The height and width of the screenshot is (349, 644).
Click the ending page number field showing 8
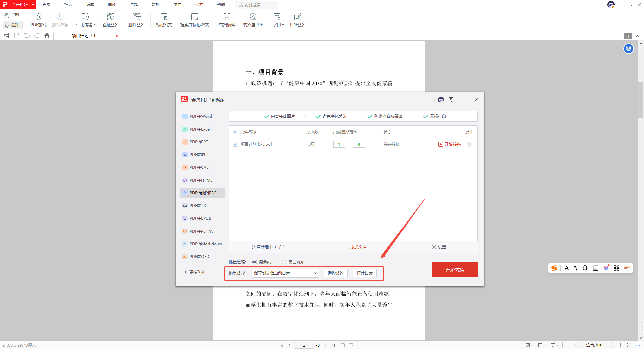tap(359, 144)
